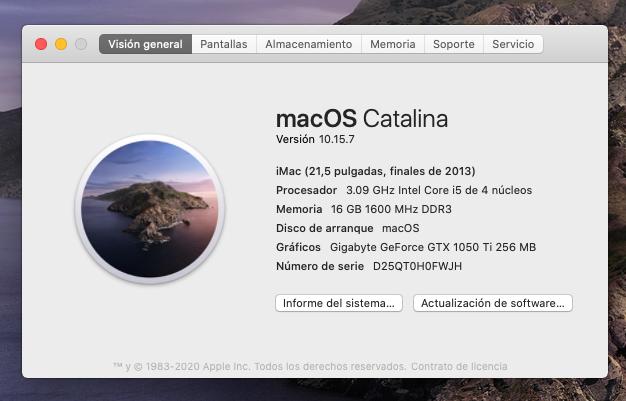Viewport: 626px width, 401px height.
Task: Click the 3.09 GHz Intel Core i5 processor value
Action: coord(439,190)
